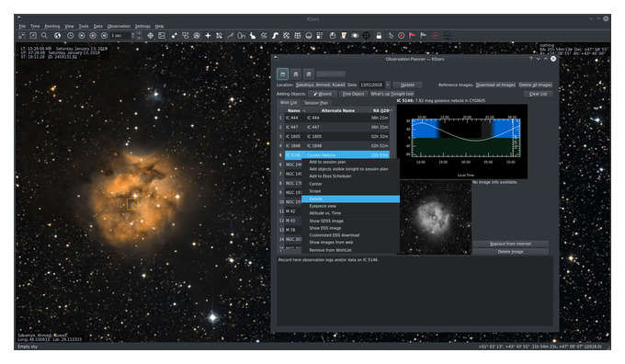Viewport: 625px width, 364px height.
Task: Click open list icon in Observation Planner
Action: (x=282, y=74)
